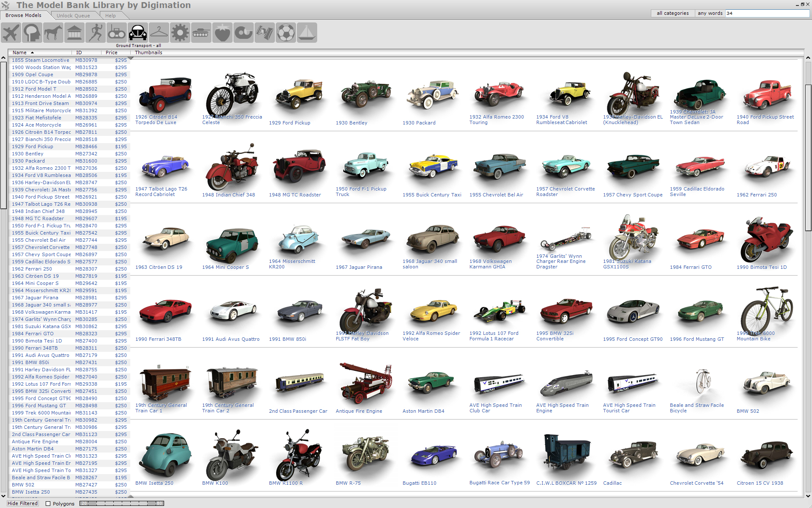The image size is (812, 508).
Task: Select the satellite (Space) category icon
Action: click(265, 33)
